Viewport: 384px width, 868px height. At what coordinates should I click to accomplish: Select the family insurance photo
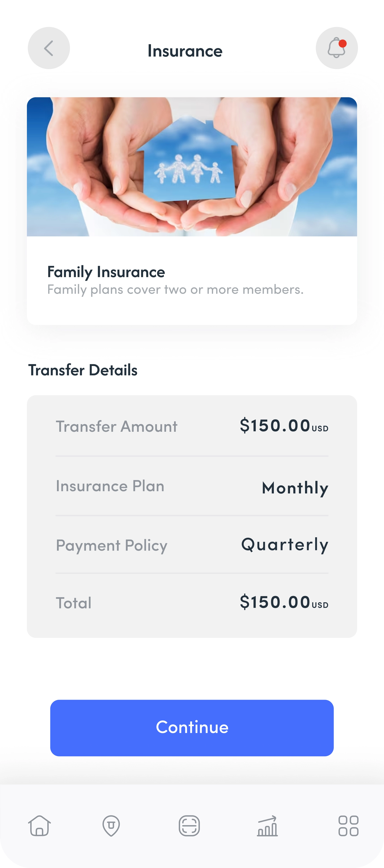[192, 167]
